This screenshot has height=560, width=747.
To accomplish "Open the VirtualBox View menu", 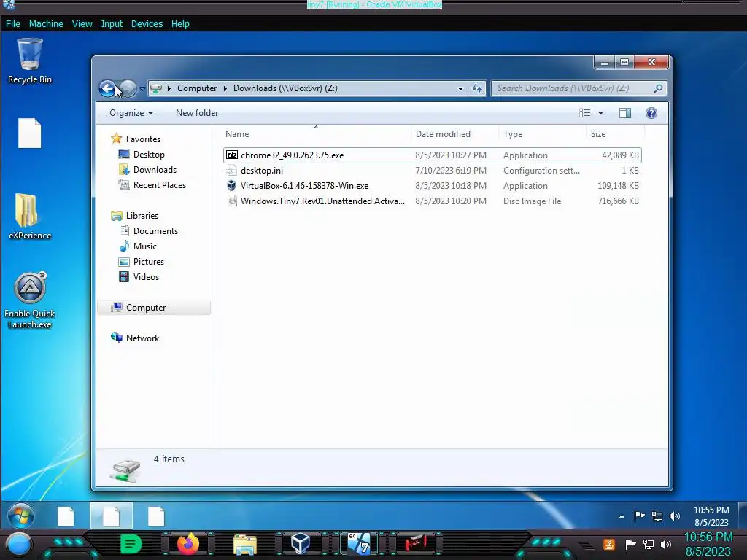I will coord(82,24).
